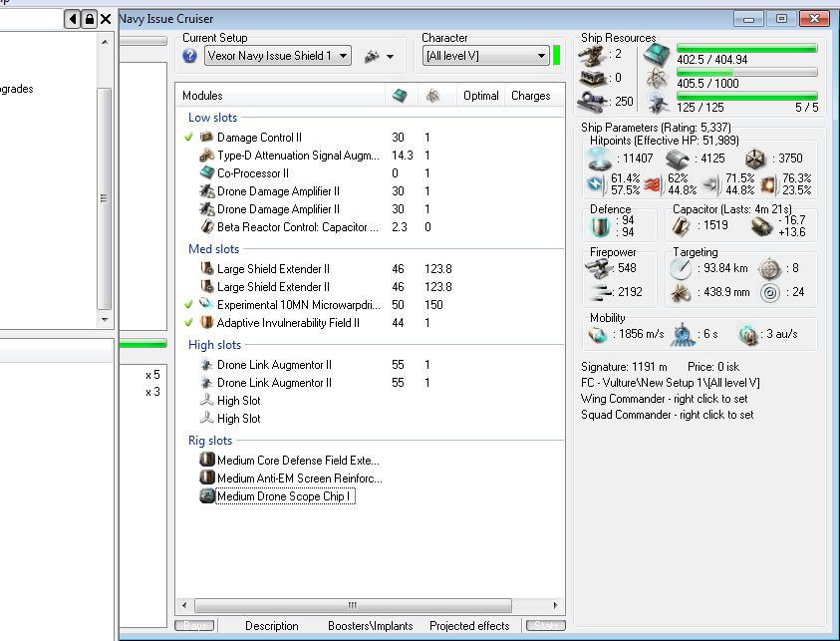
Task: Toggle Experimental 10MN Microwarpdrive active checkmark
Action: (188, 304)
